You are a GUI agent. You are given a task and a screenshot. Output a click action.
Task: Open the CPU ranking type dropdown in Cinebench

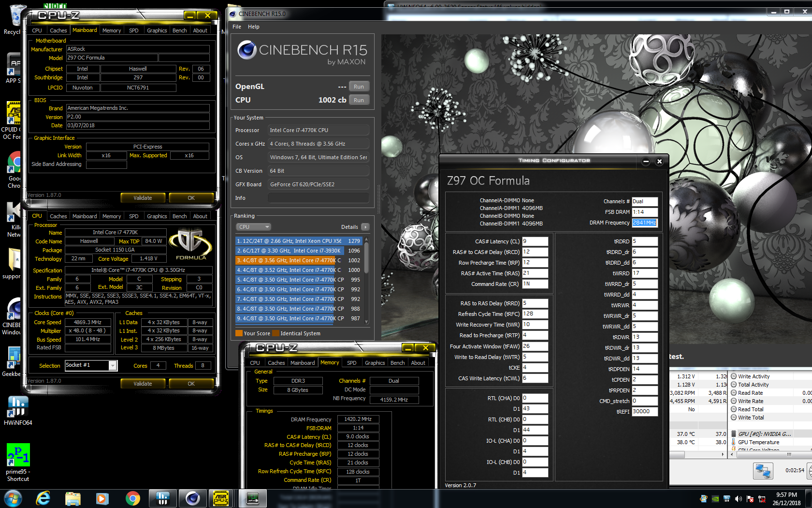[x=254, y=227]
